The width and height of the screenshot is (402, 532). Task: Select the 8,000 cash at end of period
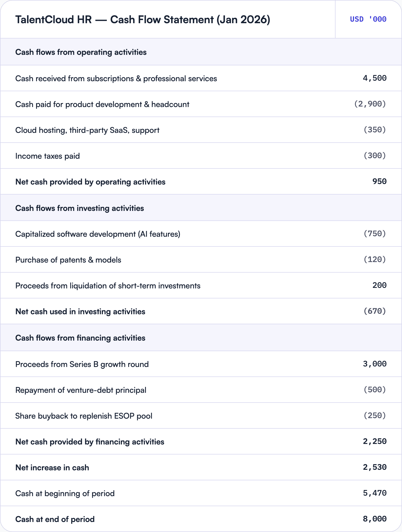pos(375,519)
